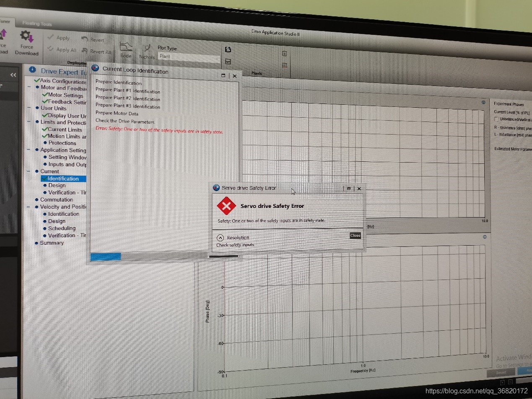Viewport: 532px width, 399px height.
Task: Collapse the Motor and Feedback node
Action: pyautogui.click(x=29, y=88)
